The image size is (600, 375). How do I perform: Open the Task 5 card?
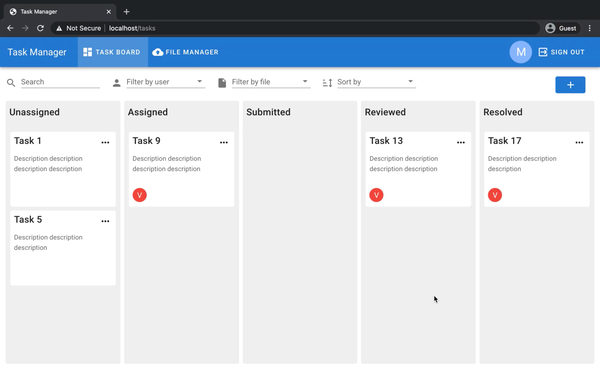[x=63, y=248]
